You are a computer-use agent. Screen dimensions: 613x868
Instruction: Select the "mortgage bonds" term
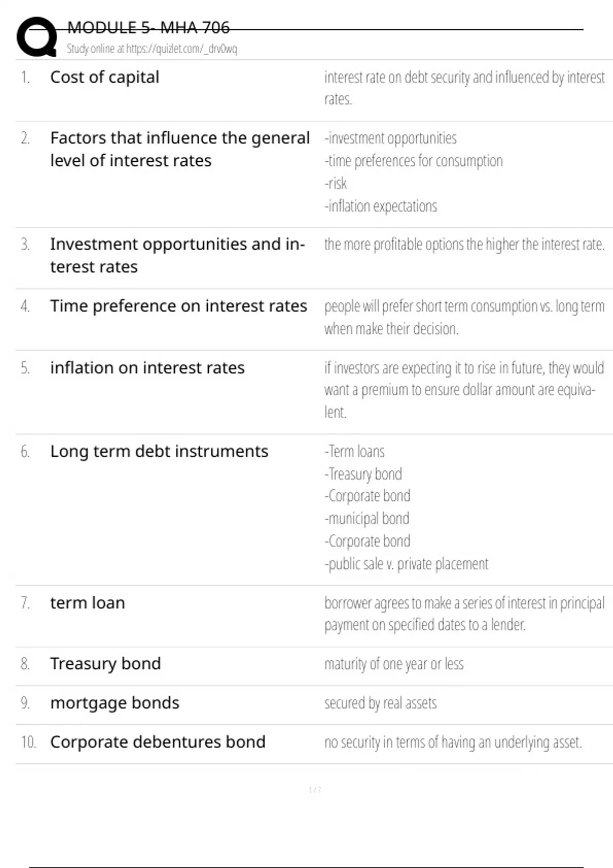pyautogui.click(x=114, y=703)
